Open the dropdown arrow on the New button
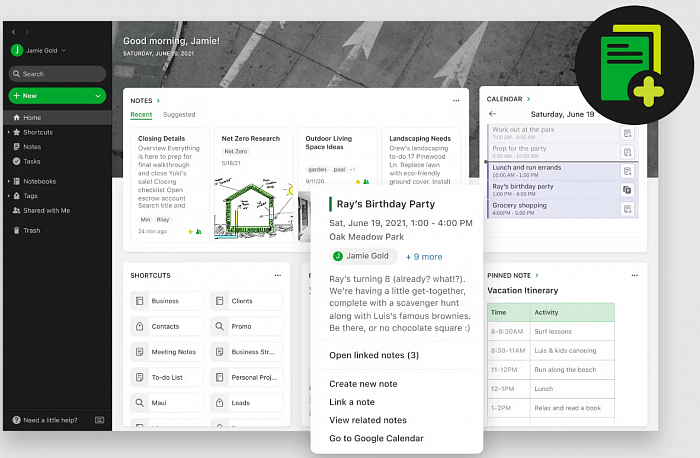Image resolution: width=700 pixels, height=458 pixels. 97,96
